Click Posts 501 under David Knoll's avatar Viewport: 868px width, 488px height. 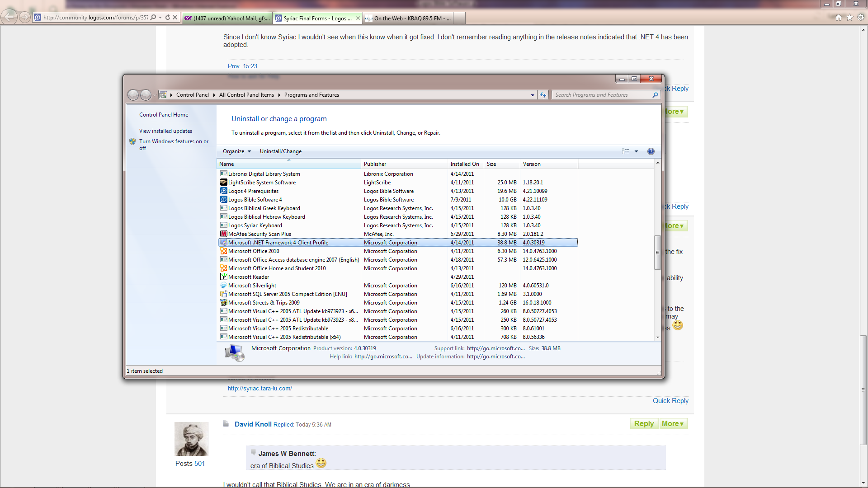click(x=190, y=464)
